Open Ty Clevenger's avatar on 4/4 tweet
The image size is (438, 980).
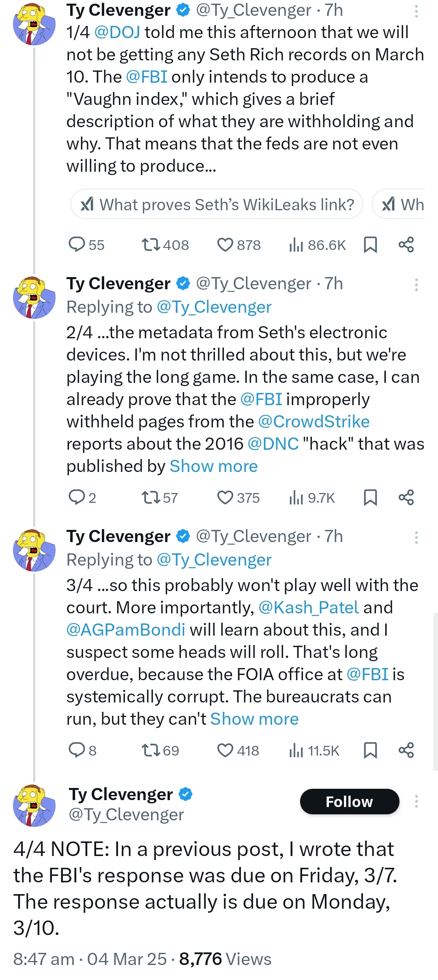pyautogui.click(x=34, y=805)
